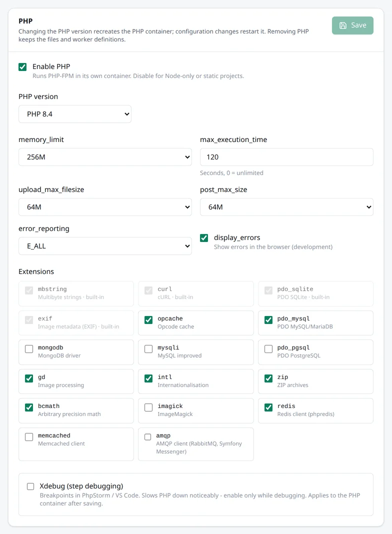Uncheck the gd extension
Screen dimensions: 392x534
pyautogui.click(x=29, y=378)
